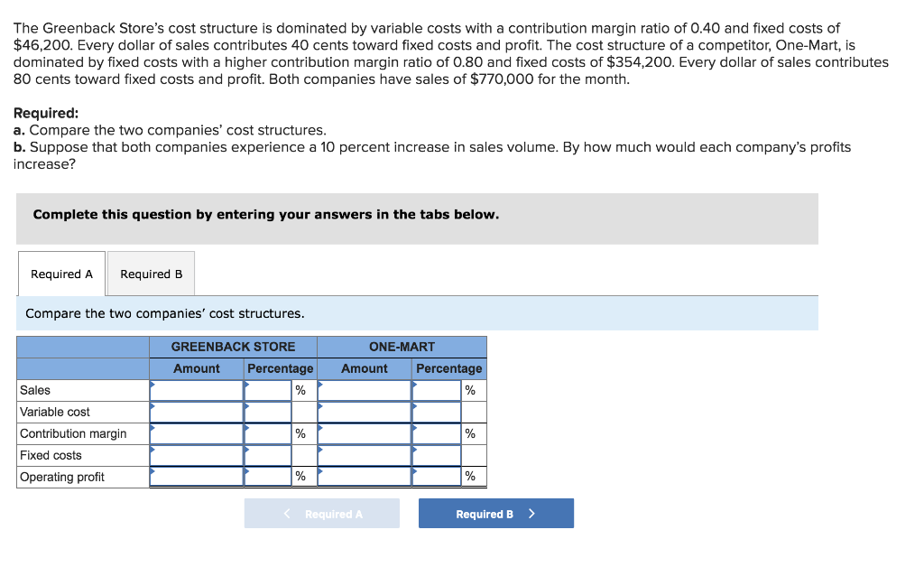Viewport: 924px width, 567px height.
Task: Click the Sales Amount field for One-Mart
Action: pyautogui.click(x=364, y=390)
